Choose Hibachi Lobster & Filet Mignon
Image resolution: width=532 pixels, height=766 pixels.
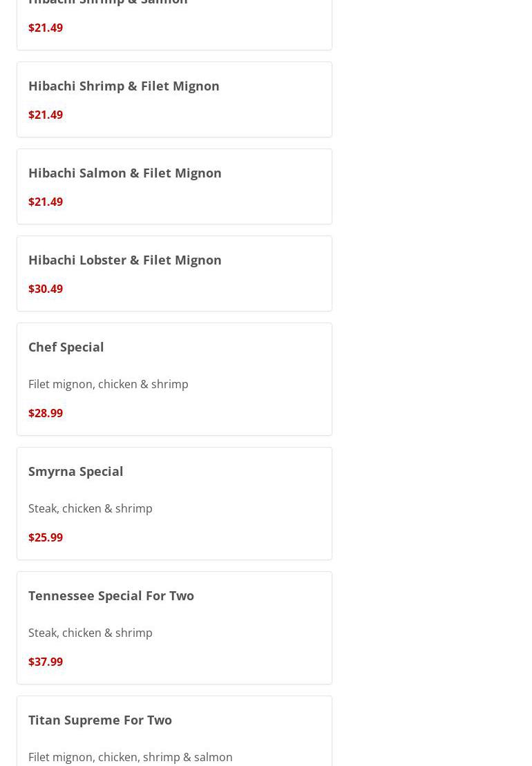point(124,260)
